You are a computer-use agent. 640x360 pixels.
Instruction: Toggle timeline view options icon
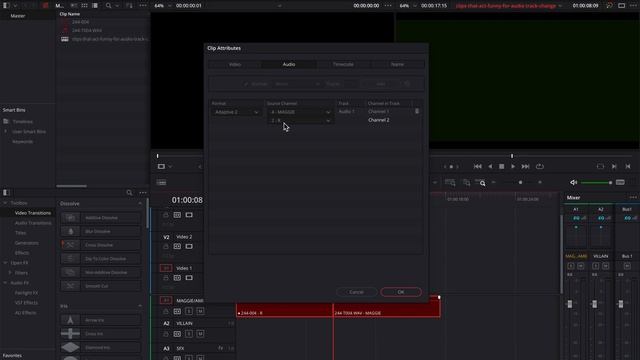tap(162, 182)
